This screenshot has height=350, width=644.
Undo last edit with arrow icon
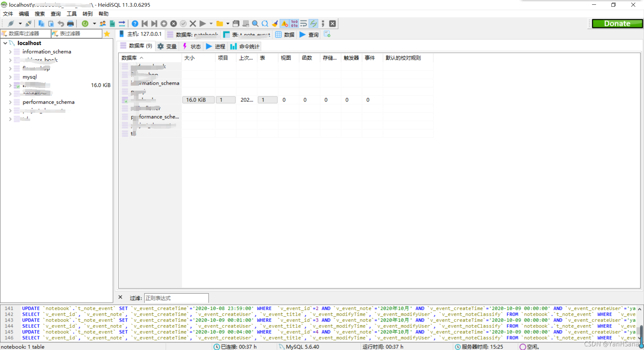click(61, 24)
